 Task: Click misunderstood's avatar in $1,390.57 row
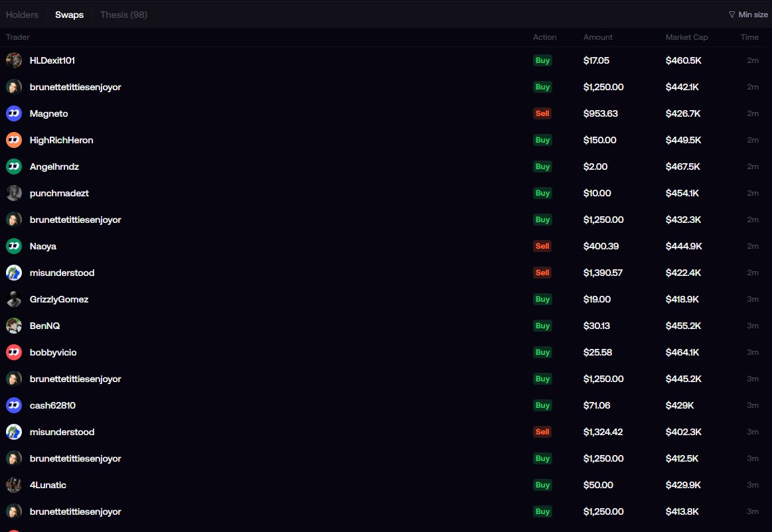[x=14, y=273]
